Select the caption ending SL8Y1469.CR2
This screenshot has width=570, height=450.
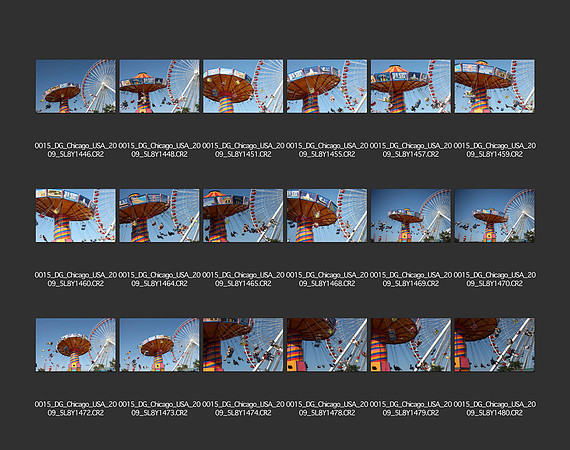point(411,279)
